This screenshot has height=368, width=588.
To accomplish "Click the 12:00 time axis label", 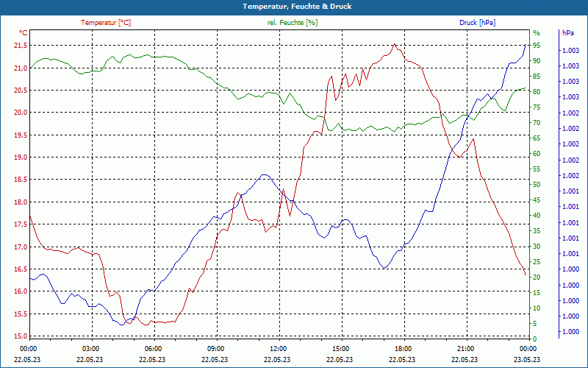I will click(278, 348).
